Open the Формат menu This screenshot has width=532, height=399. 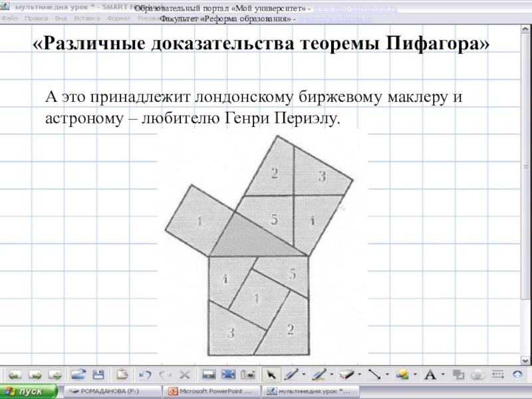tap(119, 19)
